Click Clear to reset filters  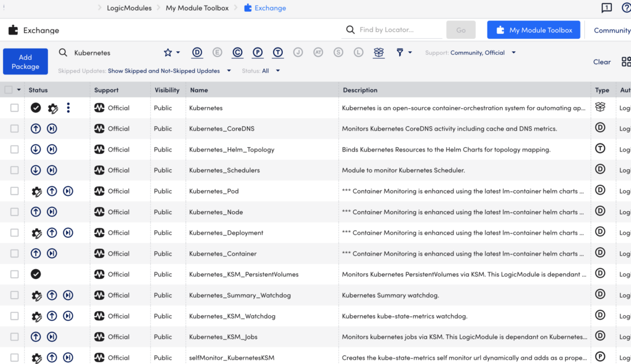click(x=601, y=62)
